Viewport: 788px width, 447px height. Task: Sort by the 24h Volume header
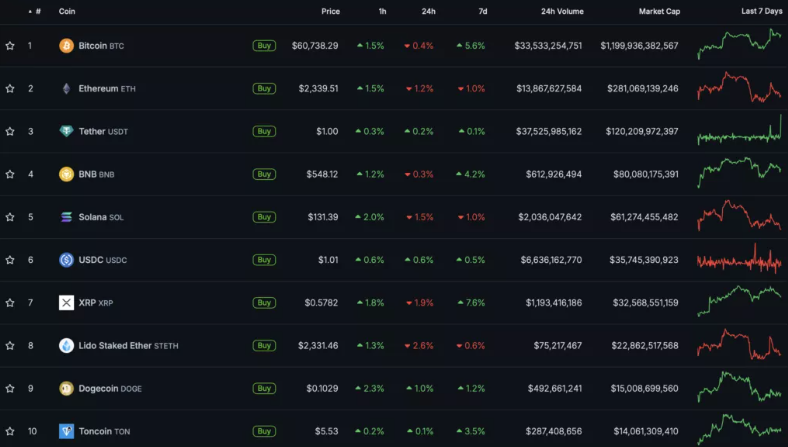click(562, 11)
